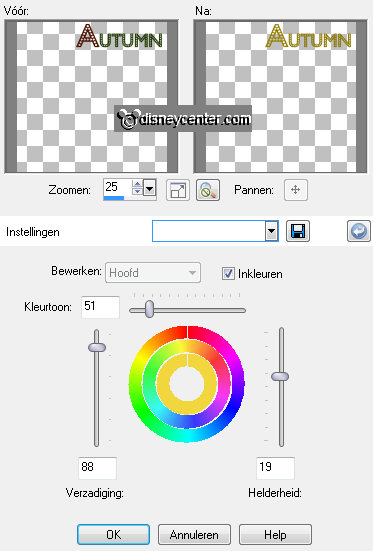The width and height of the screenshot is (373, 551).
Task: Click the Kleurtoon horizontal slider handle
Action: 149,309
